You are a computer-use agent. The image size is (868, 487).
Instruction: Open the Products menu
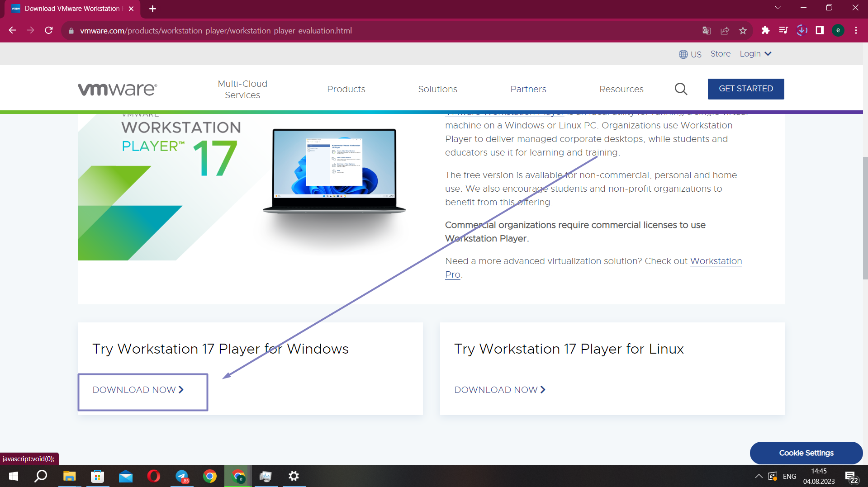pyautogui.click(x=346, y=89)
